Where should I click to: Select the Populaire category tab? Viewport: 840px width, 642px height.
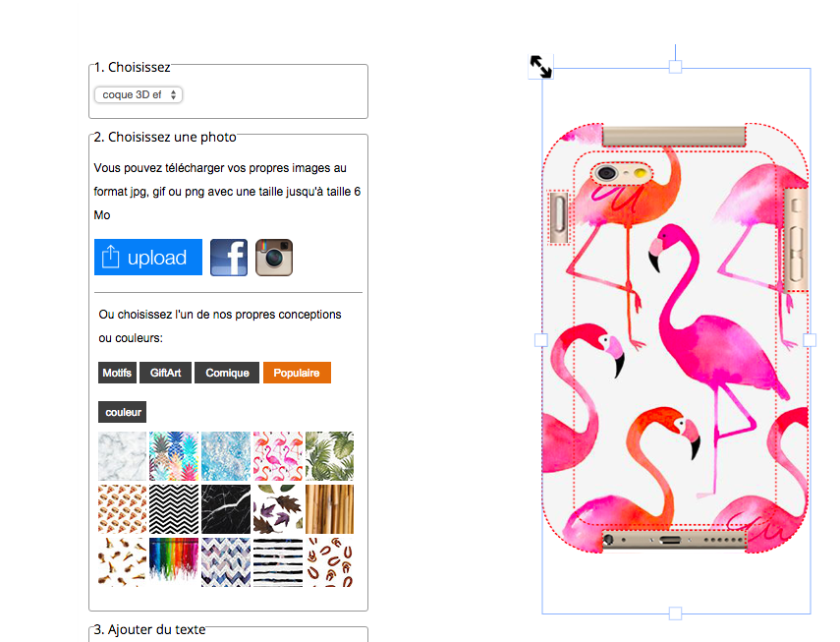[x=297, y=373]
